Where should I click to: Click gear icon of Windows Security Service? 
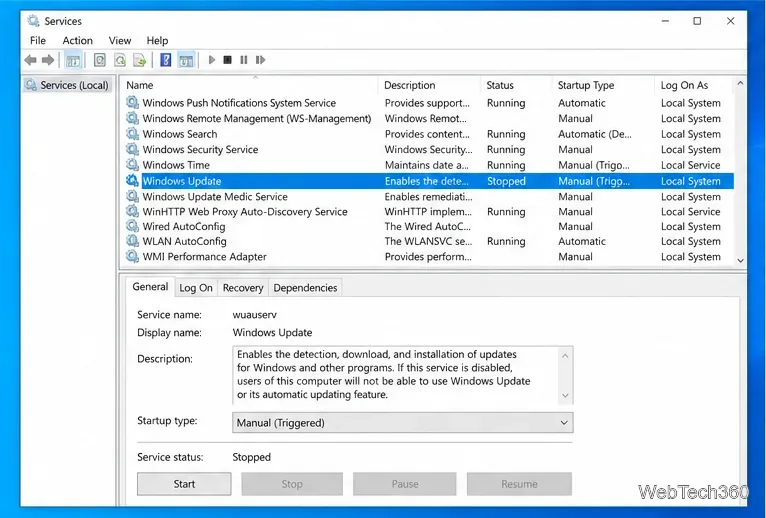coord(132,149)
